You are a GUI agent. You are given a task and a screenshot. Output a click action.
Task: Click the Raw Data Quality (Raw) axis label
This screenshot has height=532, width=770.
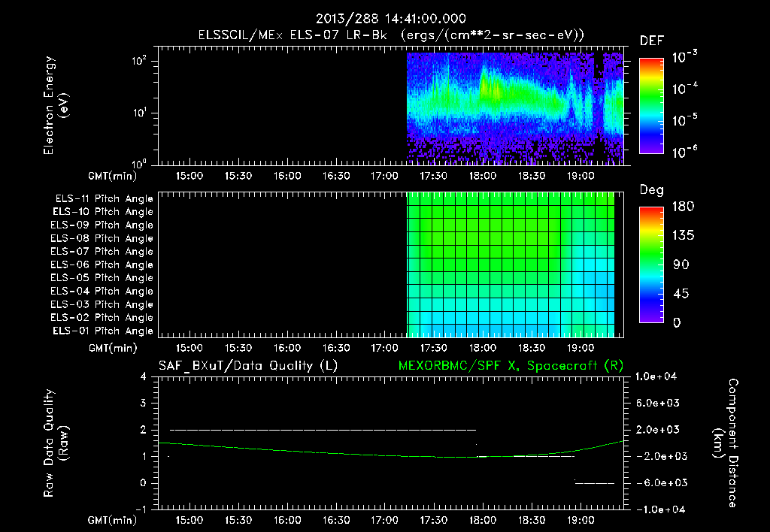[x=56, y=443]
